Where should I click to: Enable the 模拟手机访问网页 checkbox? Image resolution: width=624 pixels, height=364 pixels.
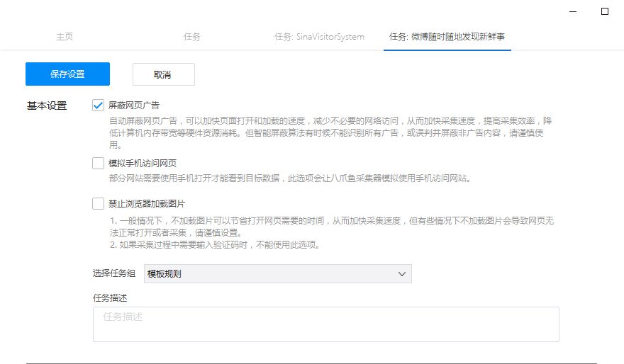tap(99, 164)
